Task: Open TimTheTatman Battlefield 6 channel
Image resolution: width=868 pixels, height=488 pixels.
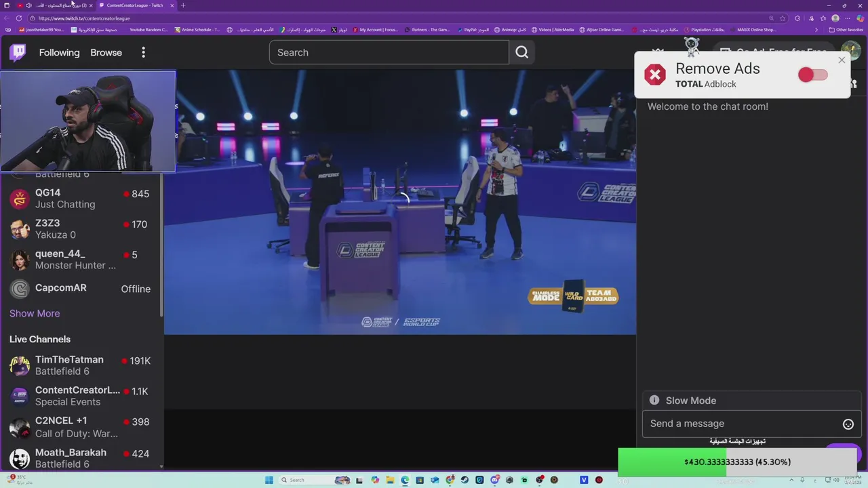Action: (81, 365)
